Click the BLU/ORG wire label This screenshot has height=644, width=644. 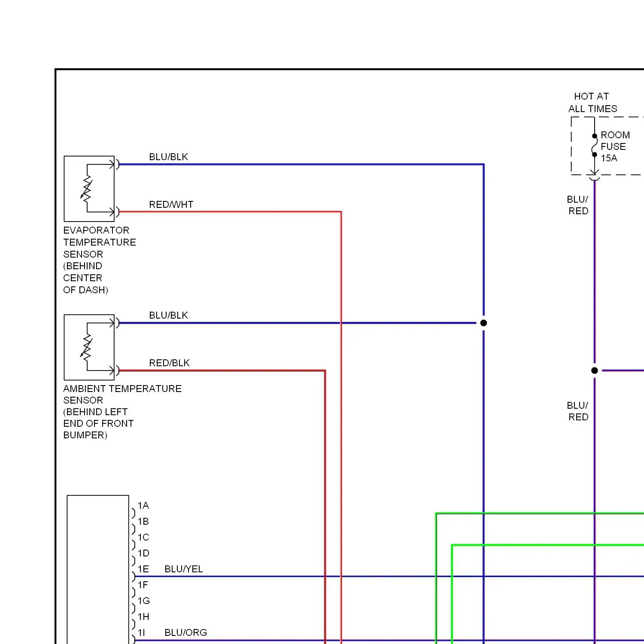click(186, 632)
